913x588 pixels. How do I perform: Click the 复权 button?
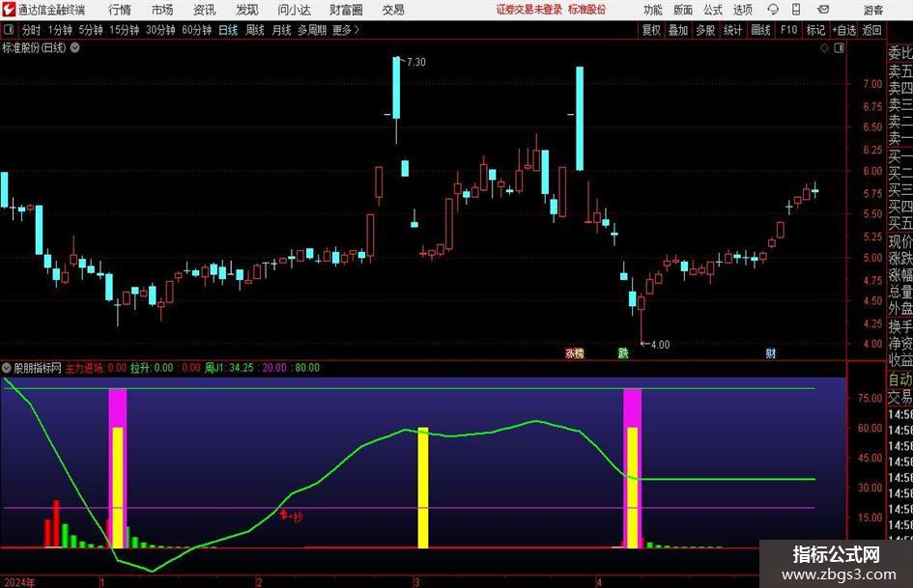tap(651, 30)
